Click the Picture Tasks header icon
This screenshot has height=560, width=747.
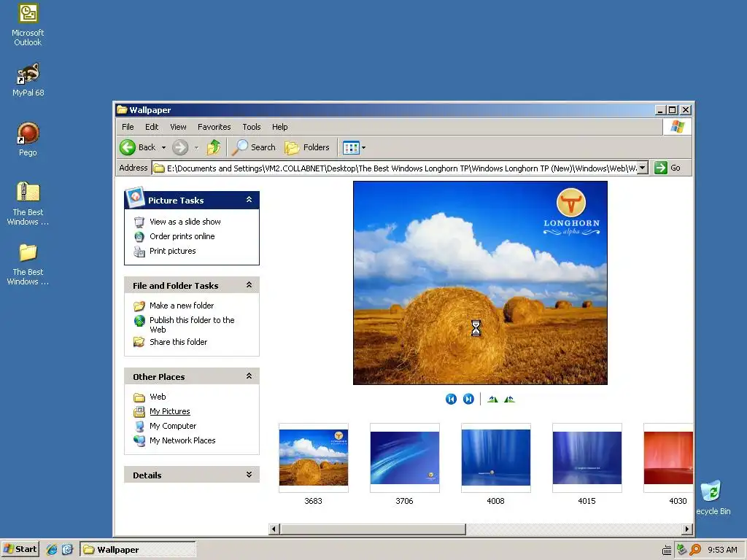pos(135,197)
